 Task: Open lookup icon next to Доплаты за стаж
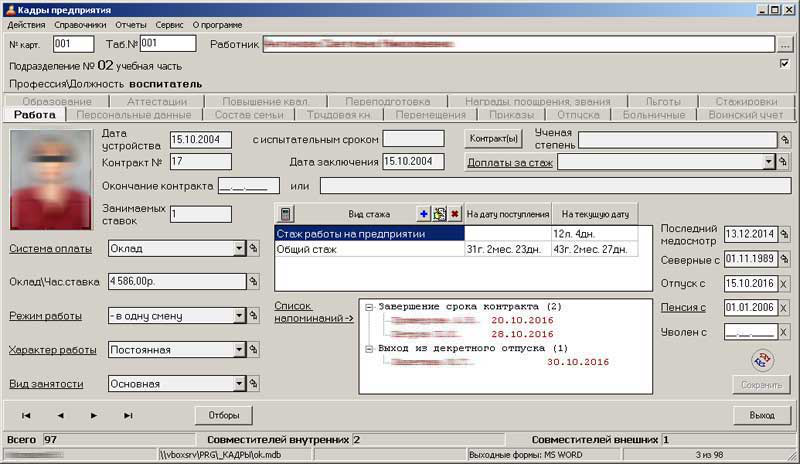click(x=783, y=162)
